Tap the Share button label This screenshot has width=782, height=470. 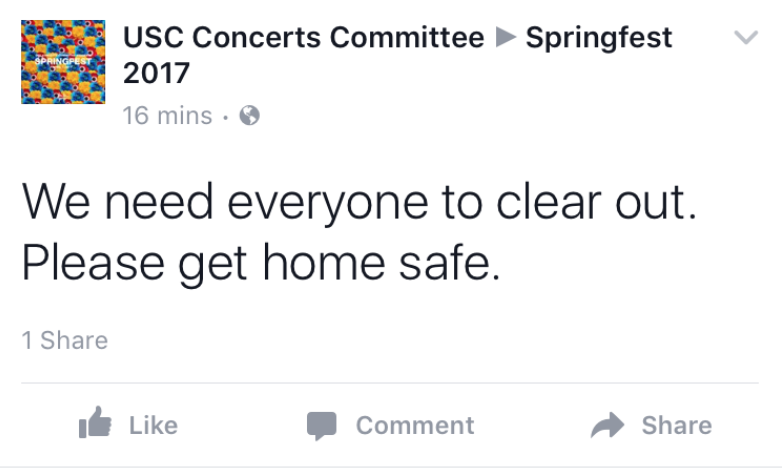(x=677, y=426)
